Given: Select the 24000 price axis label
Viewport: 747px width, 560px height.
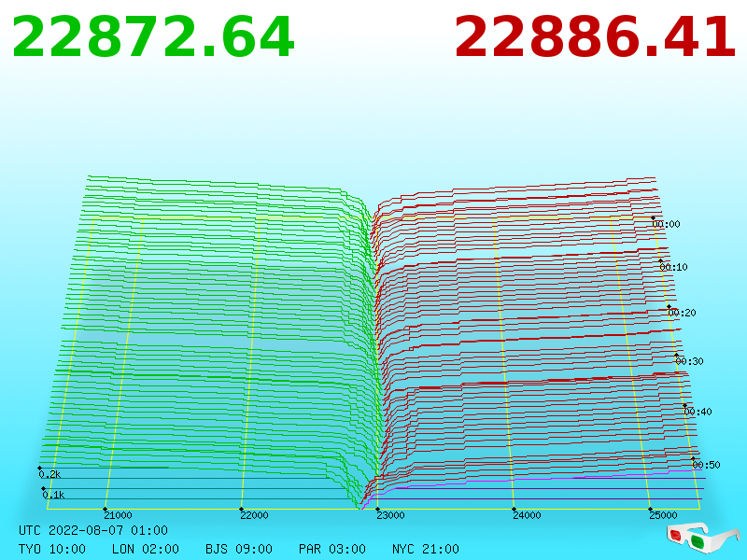Looking at the screenshot, I should (x=527, y=515).
